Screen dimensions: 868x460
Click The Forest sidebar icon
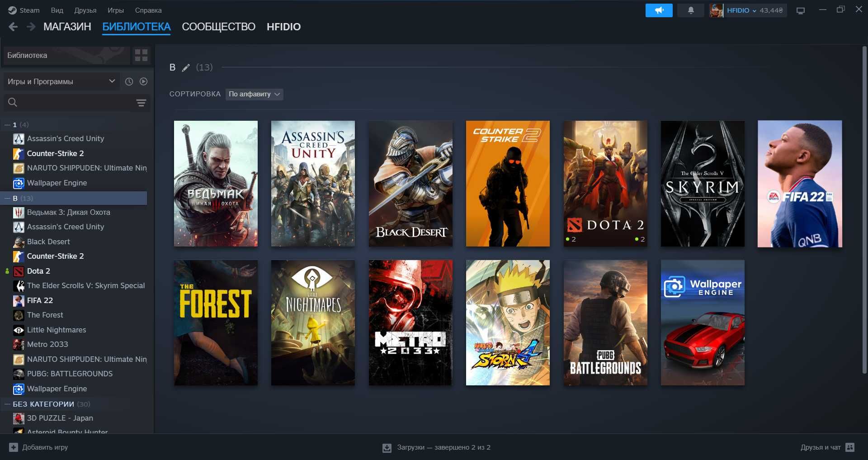[19, 315]
